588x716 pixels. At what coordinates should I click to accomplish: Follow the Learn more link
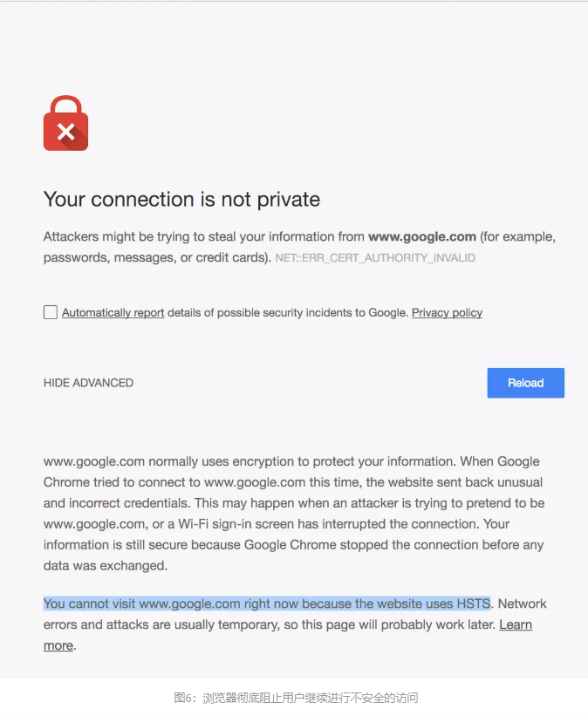[x=515, y=624]
